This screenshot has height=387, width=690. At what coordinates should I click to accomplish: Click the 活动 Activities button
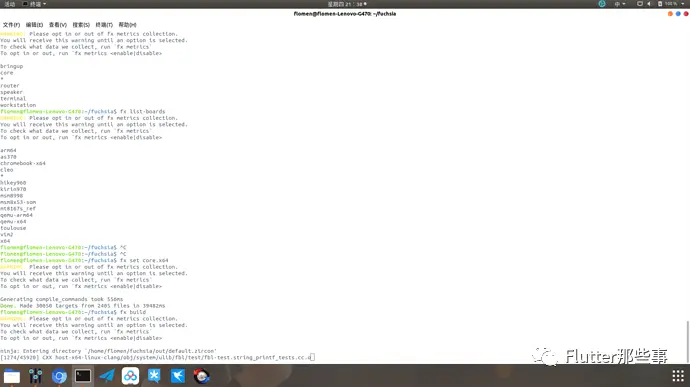point(9,4)
